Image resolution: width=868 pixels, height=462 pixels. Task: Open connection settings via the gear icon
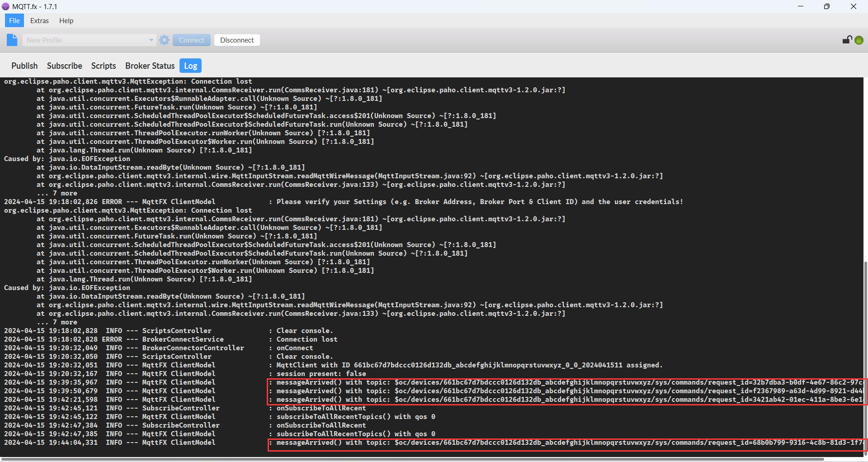(165, 40)
